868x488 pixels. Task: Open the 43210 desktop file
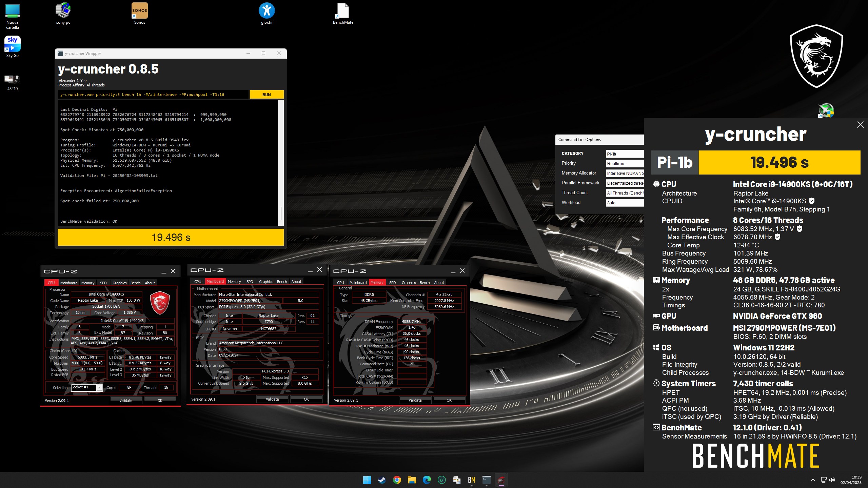coord(13,82)
